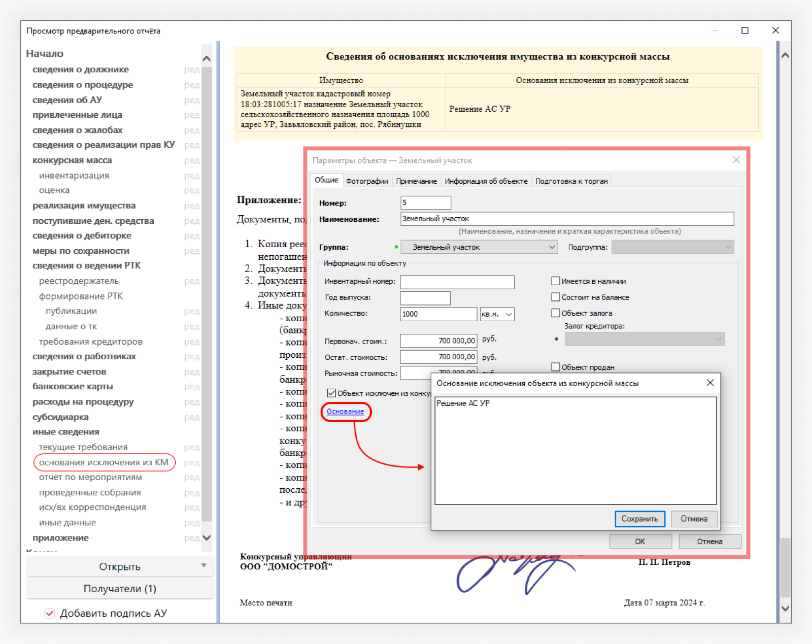The image size is (812, 644).
Task: Select Начало heading in sidebar
Action: 45,53
